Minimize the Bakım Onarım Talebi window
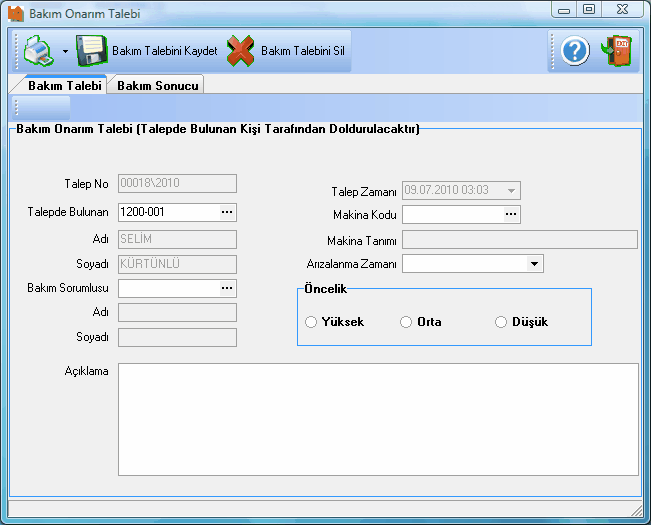651x525 pixels. coord(564,10)
